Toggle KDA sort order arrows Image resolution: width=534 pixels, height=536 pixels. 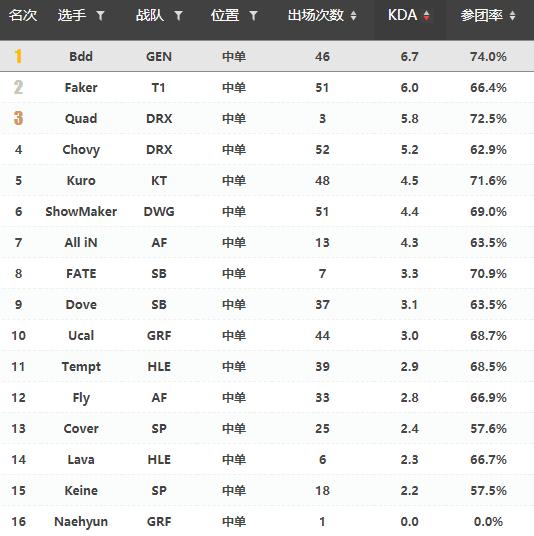(x=426, y=15)
